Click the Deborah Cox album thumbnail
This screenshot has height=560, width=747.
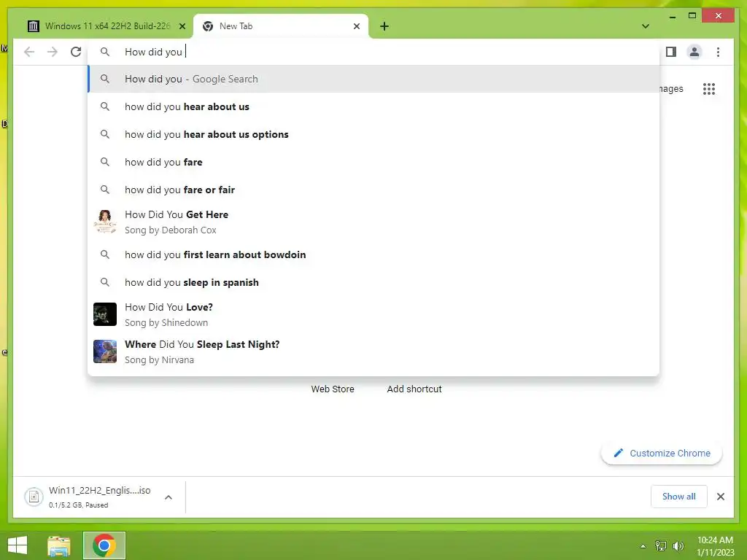click(x=105, y=222)
